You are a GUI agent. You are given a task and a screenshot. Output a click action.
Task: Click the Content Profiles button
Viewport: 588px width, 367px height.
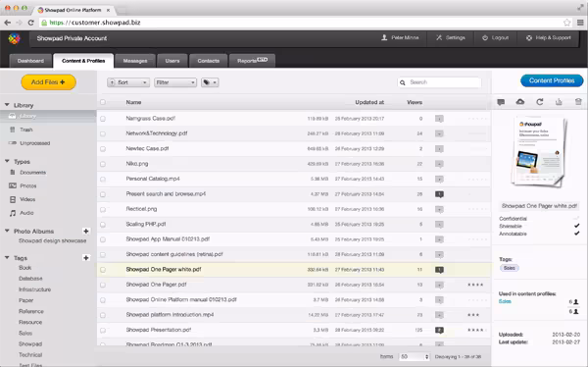(552, 80)
